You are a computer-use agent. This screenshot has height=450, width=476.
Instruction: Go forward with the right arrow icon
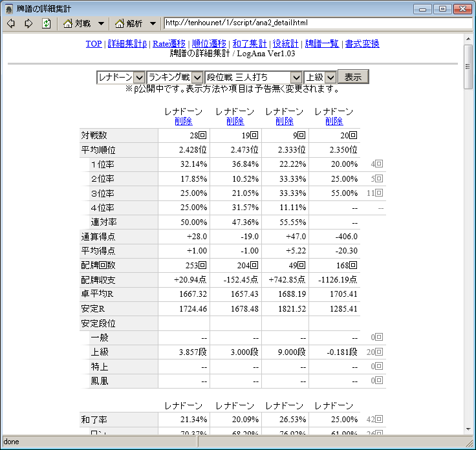point(28,23)
